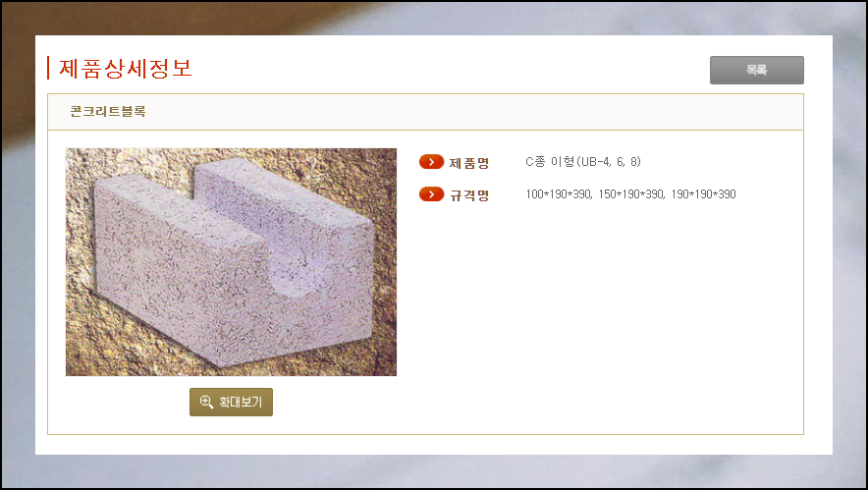
Task: Click the product name C종 이형(UB-4, 6, 8)
Action: coord(583,162)
